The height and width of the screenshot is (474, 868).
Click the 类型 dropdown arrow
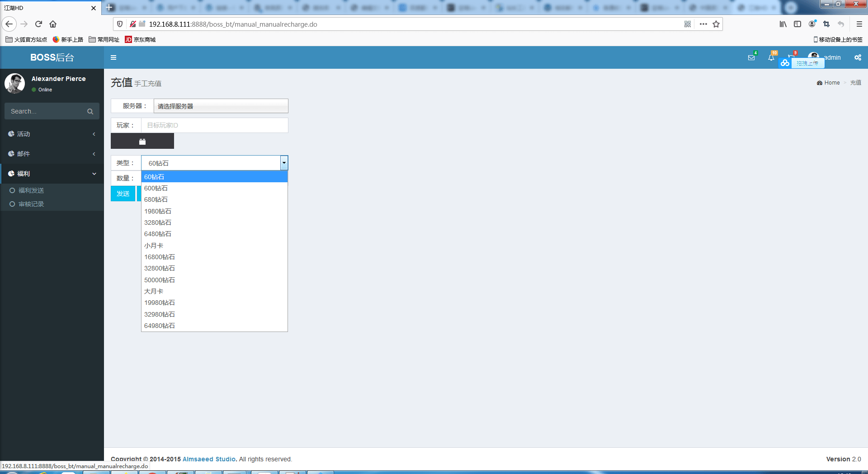[x=284, y=163]
